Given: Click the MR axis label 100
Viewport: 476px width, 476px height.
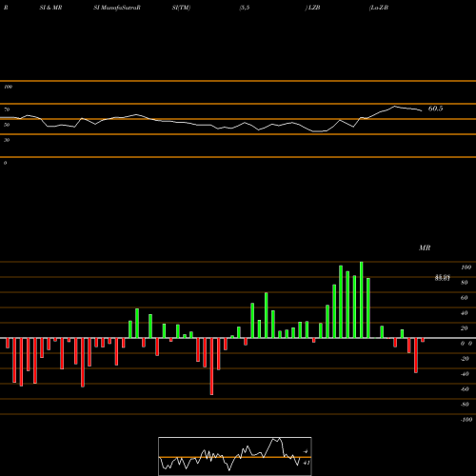Looking at the screenshot, I should [466, 268].
